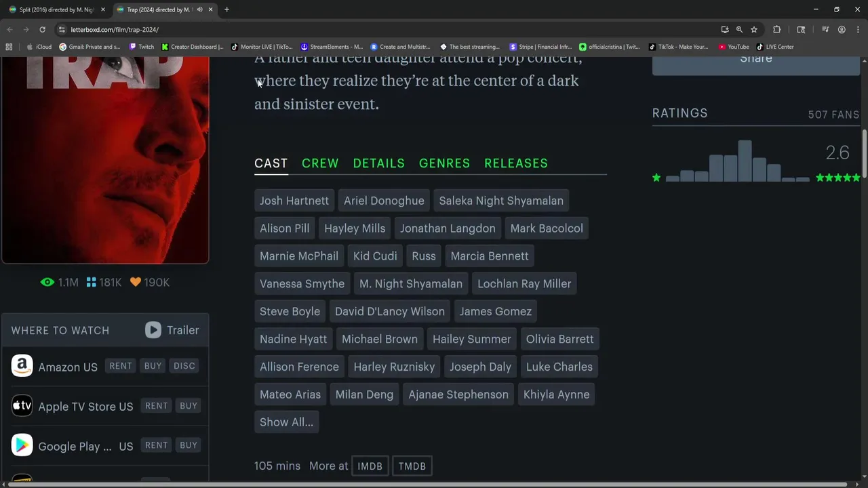The image size is (868, 488).
Task: Go forward to the next page
Action: point(26,30)
